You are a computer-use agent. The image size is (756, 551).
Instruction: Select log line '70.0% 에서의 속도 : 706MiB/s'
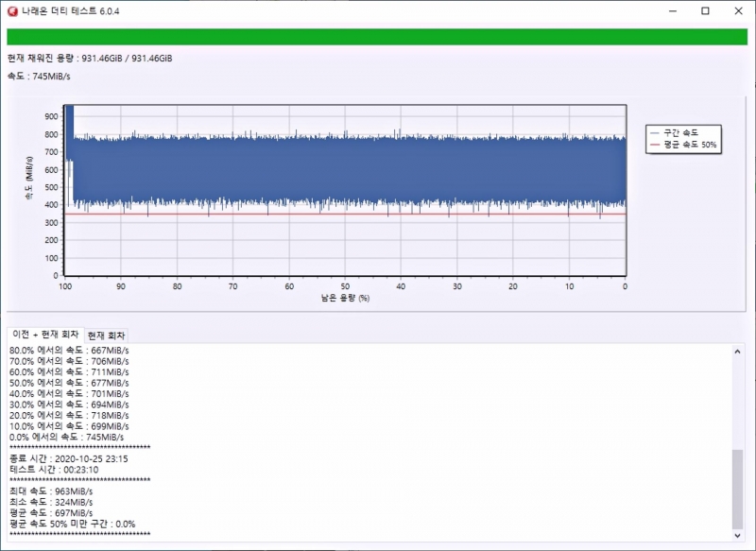tap(69, 361)
